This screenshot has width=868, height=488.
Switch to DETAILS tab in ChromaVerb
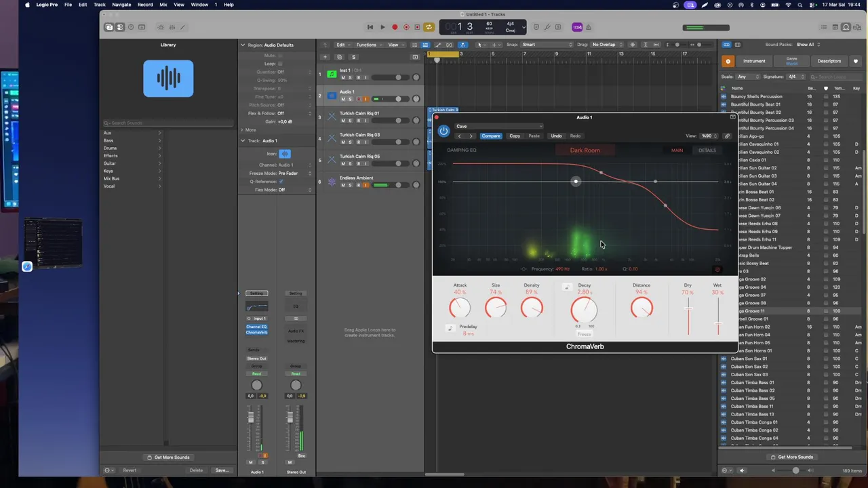[x=707, y=150]
